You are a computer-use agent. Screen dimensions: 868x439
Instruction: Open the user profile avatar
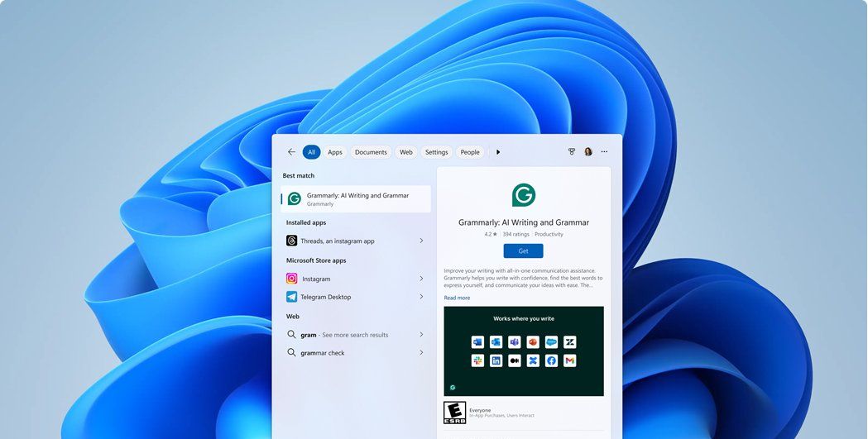(x=587, y=151)
